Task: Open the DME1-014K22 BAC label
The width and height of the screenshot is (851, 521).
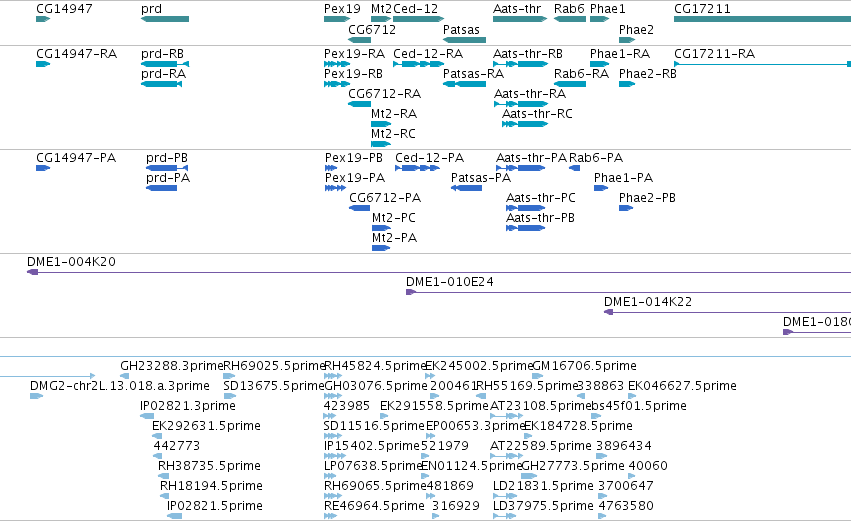Action: (x=648, y=302)
